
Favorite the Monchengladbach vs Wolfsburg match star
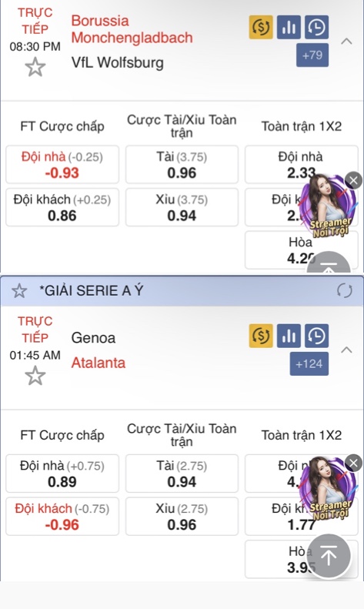(35, 67)
